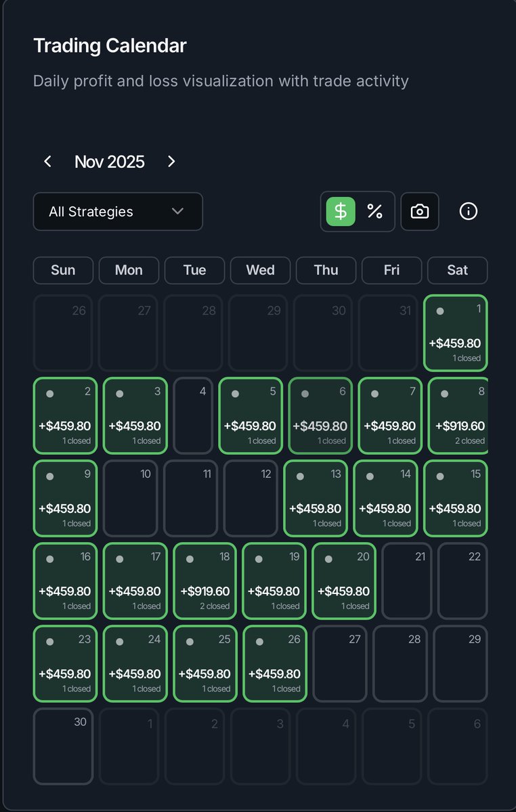Open November 13 day cell

pos(316,498)
